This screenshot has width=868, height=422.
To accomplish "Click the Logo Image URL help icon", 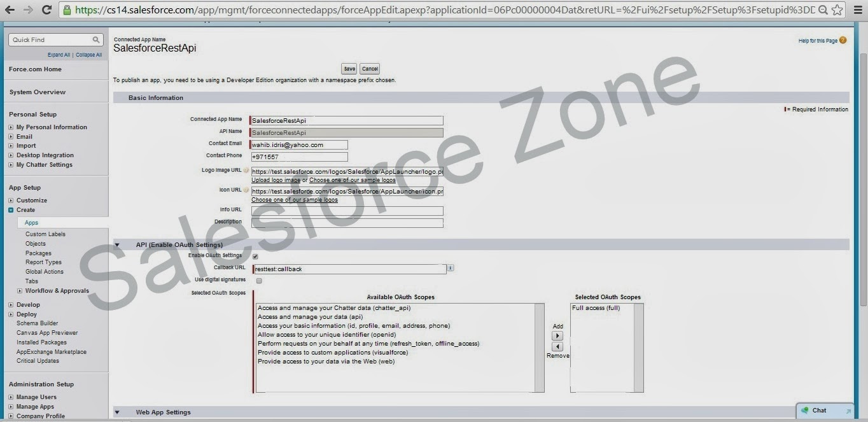I will [246, 171].
